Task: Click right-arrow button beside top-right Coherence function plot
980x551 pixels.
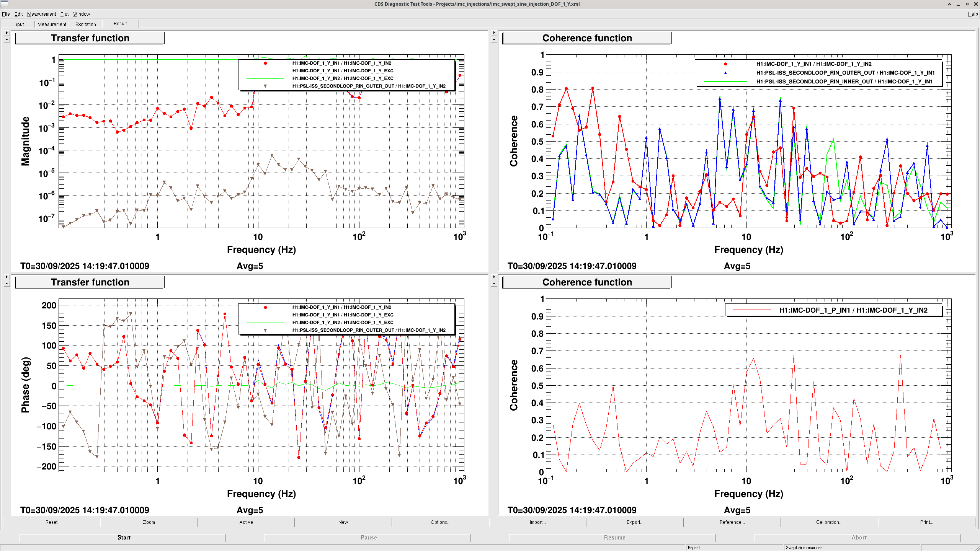Action: 494,33
